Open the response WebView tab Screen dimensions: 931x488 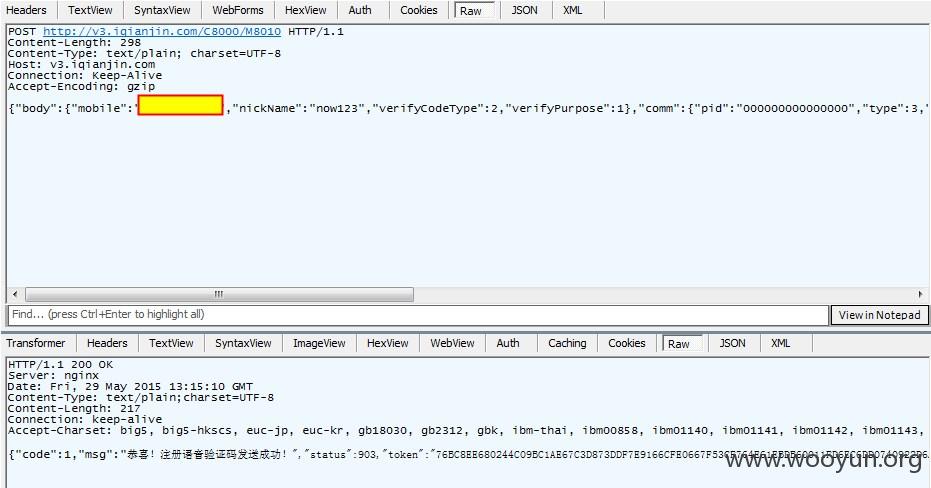point(452,343)
